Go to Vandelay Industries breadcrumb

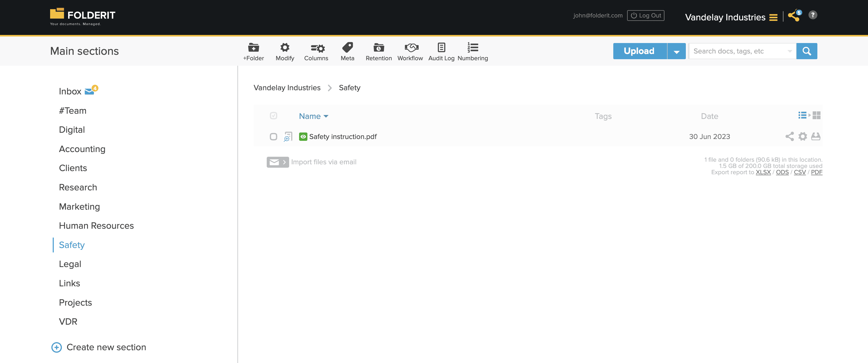(287, 88)
